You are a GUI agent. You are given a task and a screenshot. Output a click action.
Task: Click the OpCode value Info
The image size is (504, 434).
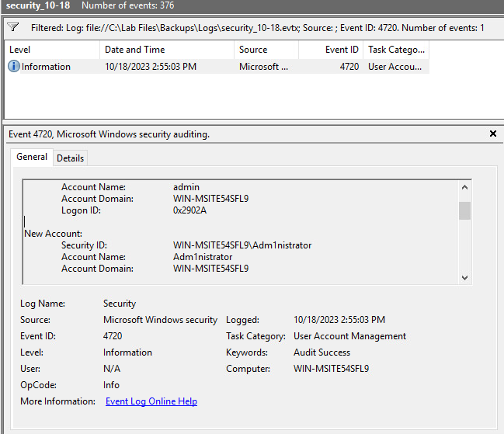[111, 385]
